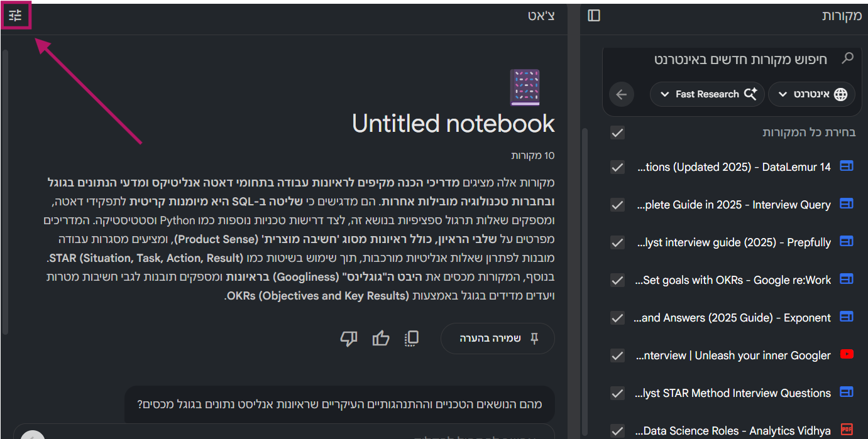The image size is (868, 439).
Task: Click the globe icon in the אינטרנט selector
Action: pos(840,94)
